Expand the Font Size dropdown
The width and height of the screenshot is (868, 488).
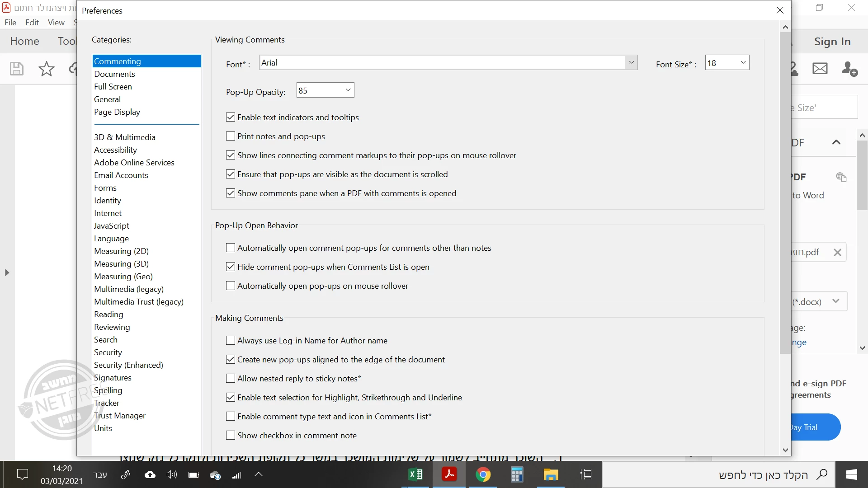pyautogui.click(x=742, y=62)
